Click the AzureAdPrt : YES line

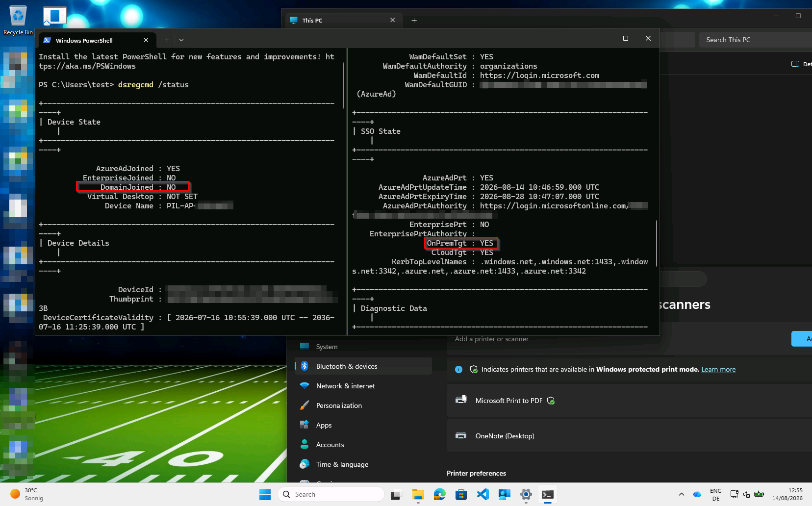pyautogui.click(x=457, y=177)
